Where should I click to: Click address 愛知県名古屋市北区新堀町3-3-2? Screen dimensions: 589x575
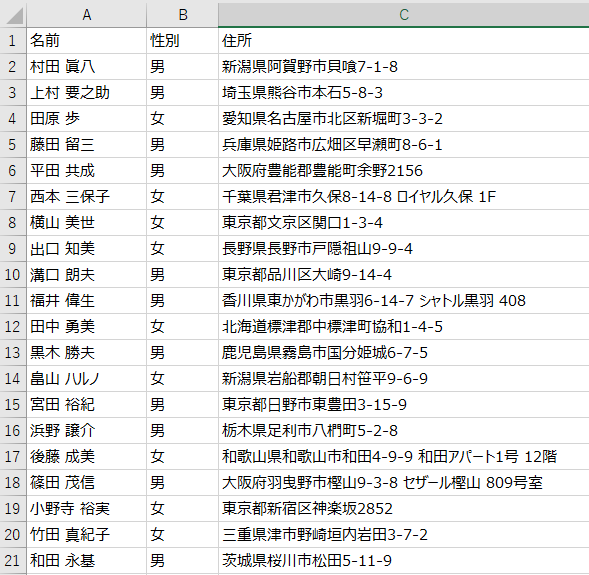(x=404, y=118)
